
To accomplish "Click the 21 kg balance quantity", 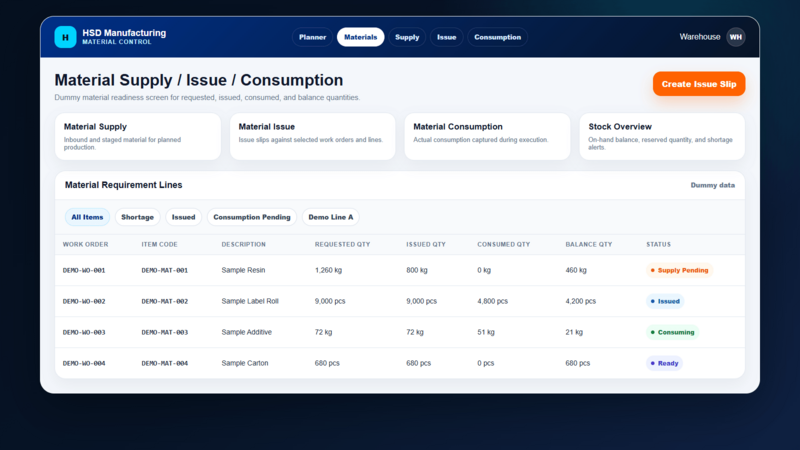I will pyautogui.click(x=574, y=332).
